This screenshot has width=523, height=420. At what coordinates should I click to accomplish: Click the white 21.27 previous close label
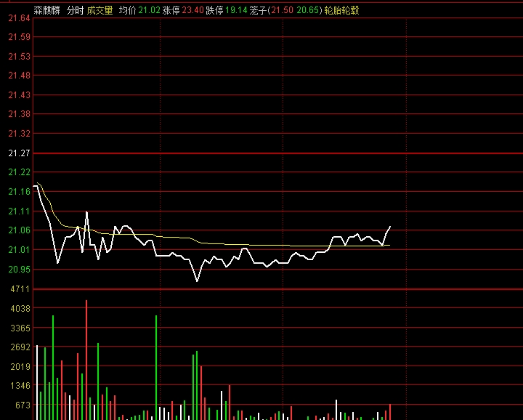pyautogui.click(x=19, y=153)
